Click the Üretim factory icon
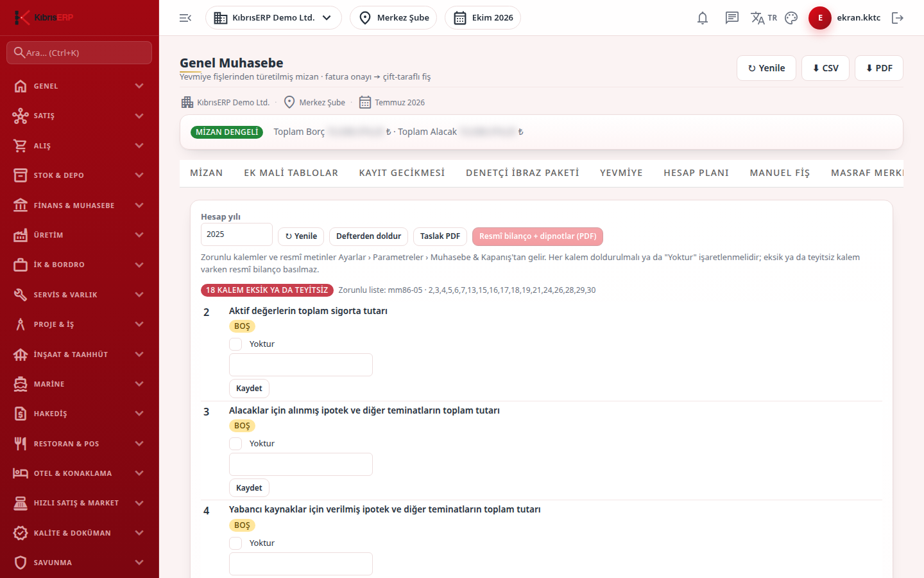The width and height of the screenshot is (924, 578). pos(21,235)
